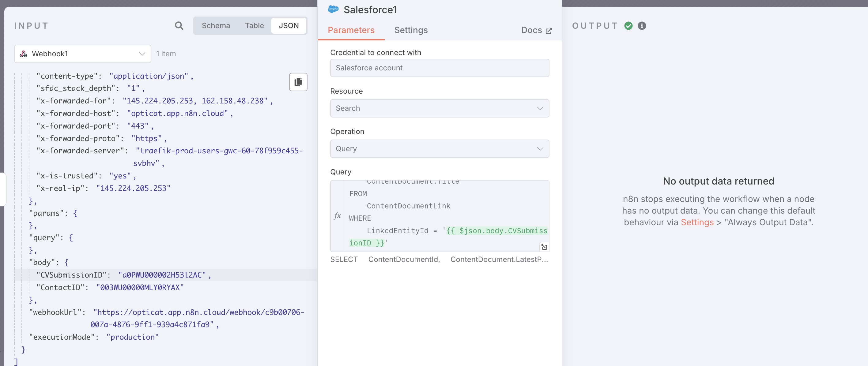Toggle the fx expression indicator in Query
The width and height of the screenshot is (868, 366).
tap(337, 215)
